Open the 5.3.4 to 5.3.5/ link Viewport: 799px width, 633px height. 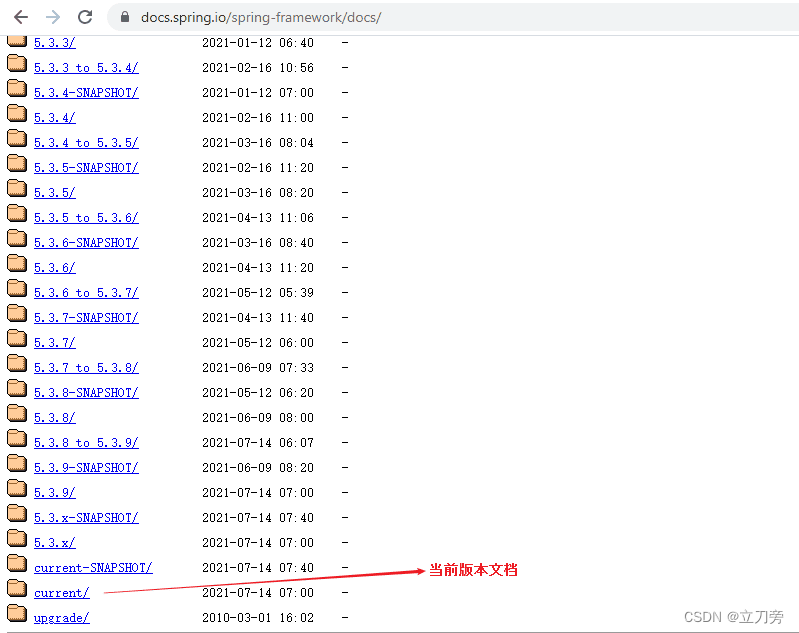pos(86,143)
